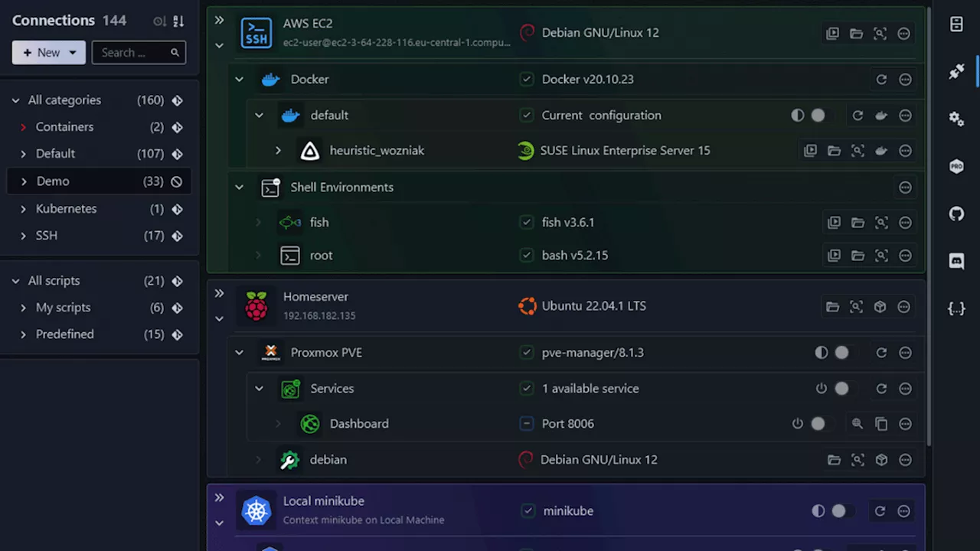The image size is (980, 551).
Task: Click the 'SUSE Linux Enterprise Server 15' text
Action: [x=625, y=151]
